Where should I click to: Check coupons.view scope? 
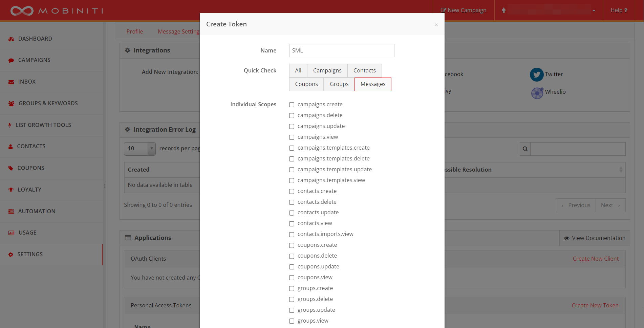pos(292,278)
